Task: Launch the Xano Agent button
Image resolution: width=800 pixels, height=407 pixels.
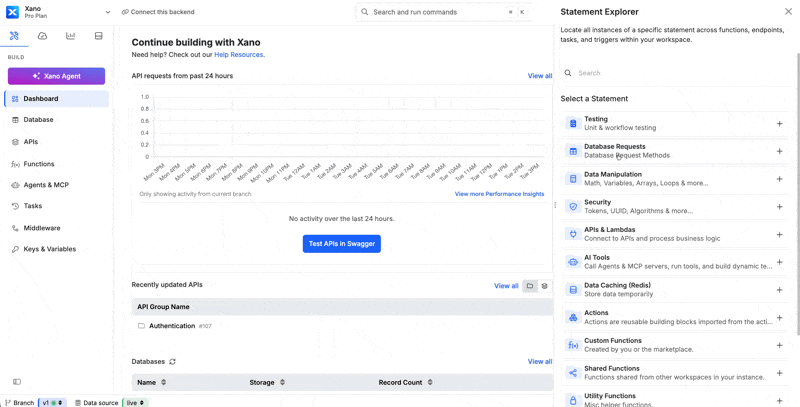Action: 56,76
